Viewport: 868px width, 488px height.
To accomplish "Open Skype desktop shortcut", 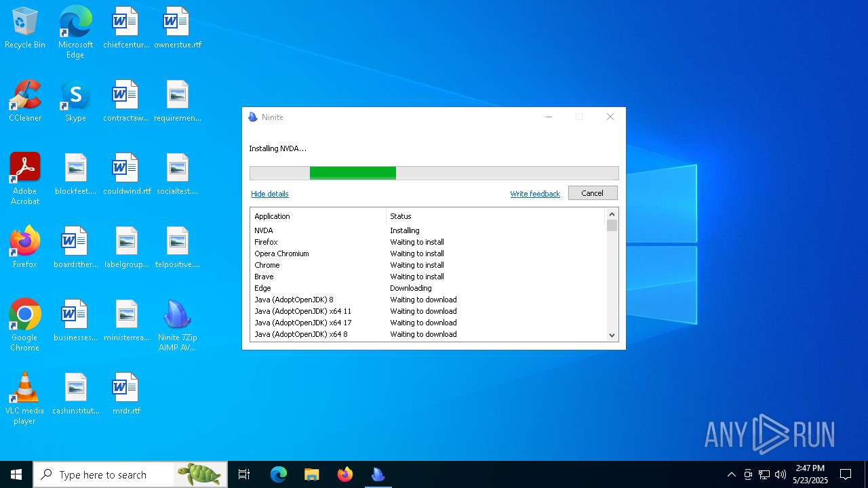I will 75,102.
